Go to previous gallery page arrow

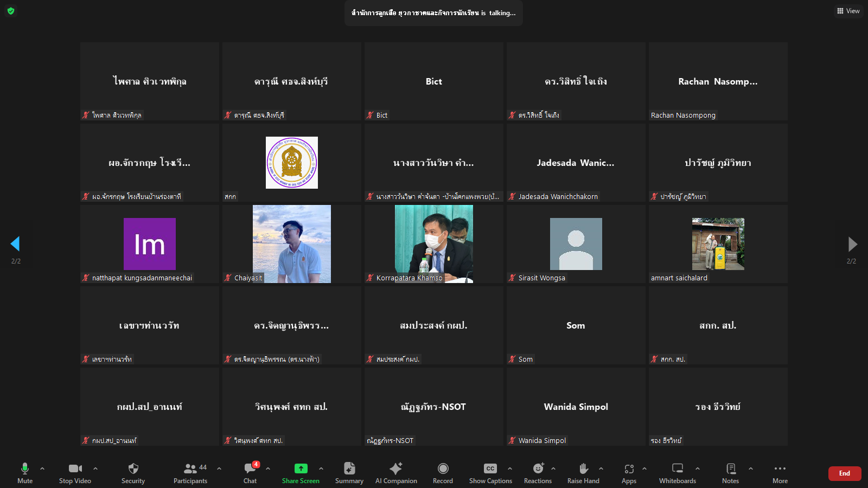coord(15,244)
